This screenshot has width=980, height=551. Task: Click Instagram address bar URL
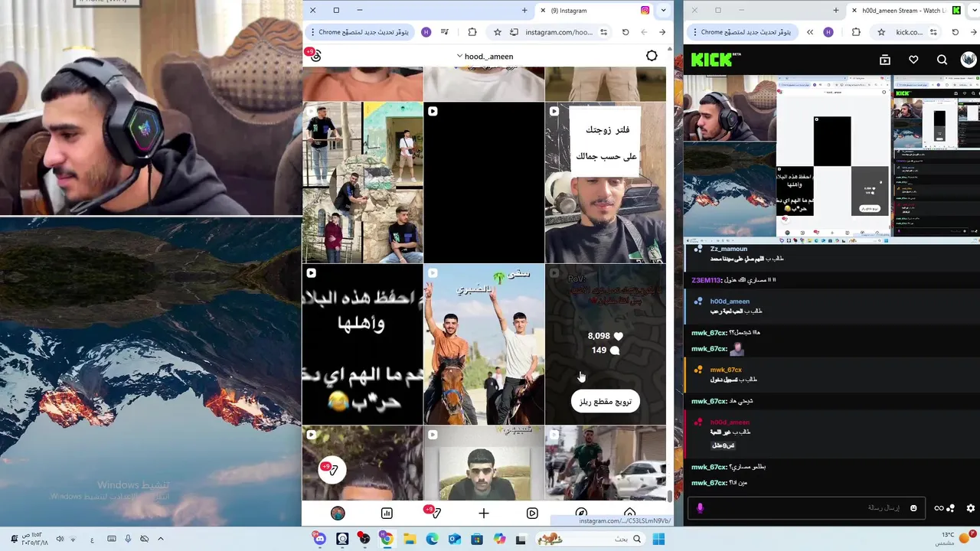tap(559, 32)
